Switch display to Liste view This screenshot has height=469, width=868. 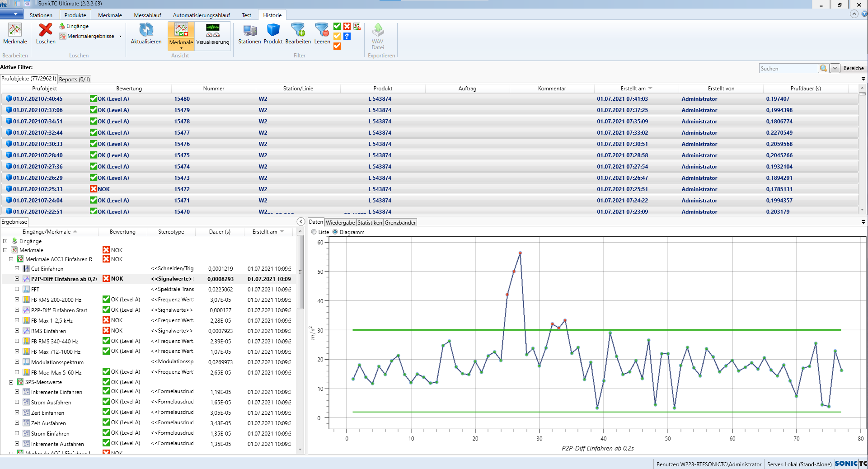click(314, 232)
